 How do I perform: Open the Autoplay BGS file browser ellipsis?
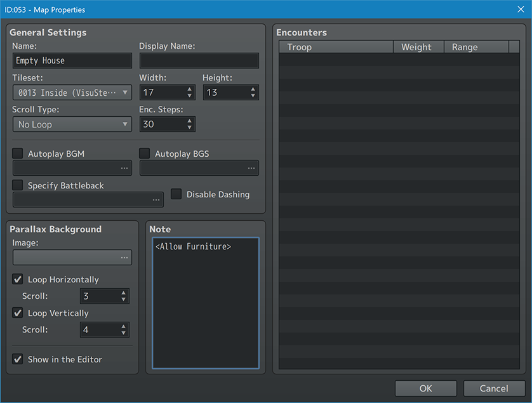click(x=251, y=168)
